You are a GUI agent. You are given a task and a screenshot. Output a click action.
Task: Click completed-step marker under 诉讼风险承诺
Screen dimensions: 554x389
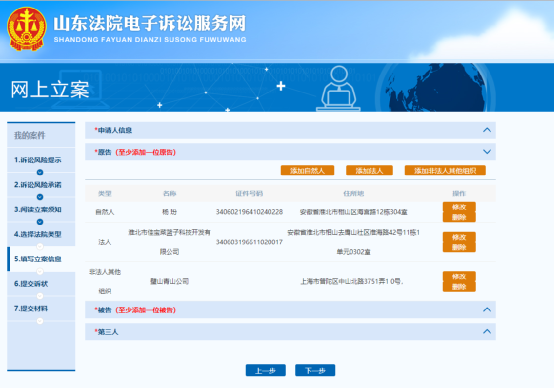[40, 197]
